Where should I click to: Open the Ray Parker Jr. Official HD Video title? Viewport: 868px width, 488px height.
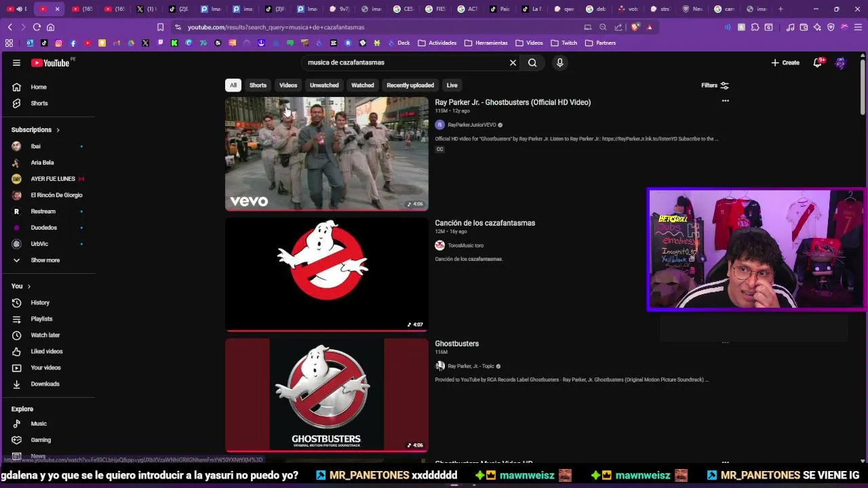click(x=513, y=102)
